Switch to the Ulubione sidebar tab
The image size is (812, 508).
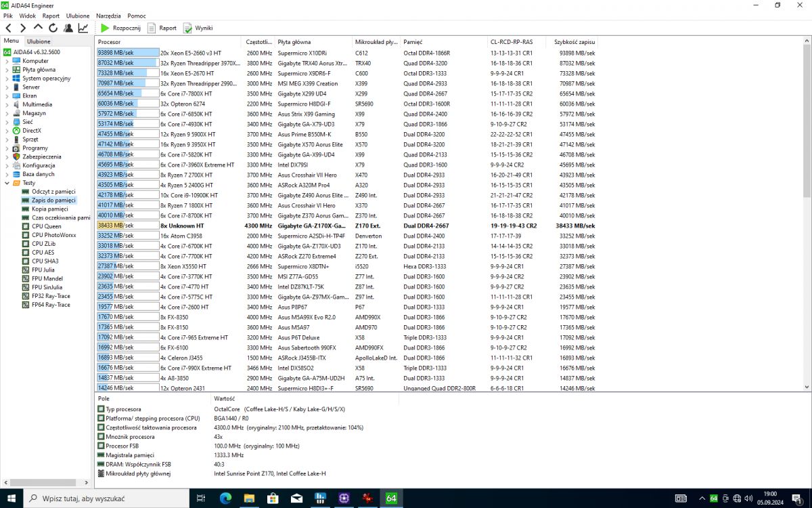[39, 41]
